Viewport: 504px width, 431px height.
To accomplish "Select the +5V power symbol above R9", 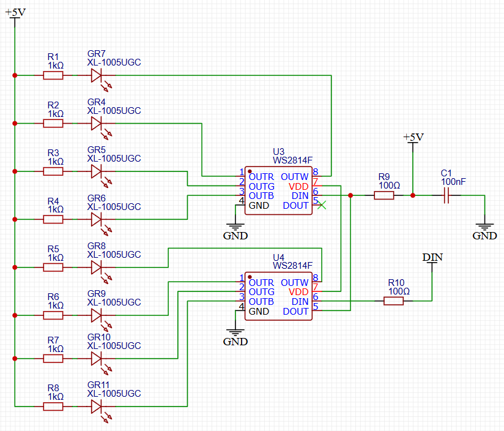I will (x=413, y=141).
